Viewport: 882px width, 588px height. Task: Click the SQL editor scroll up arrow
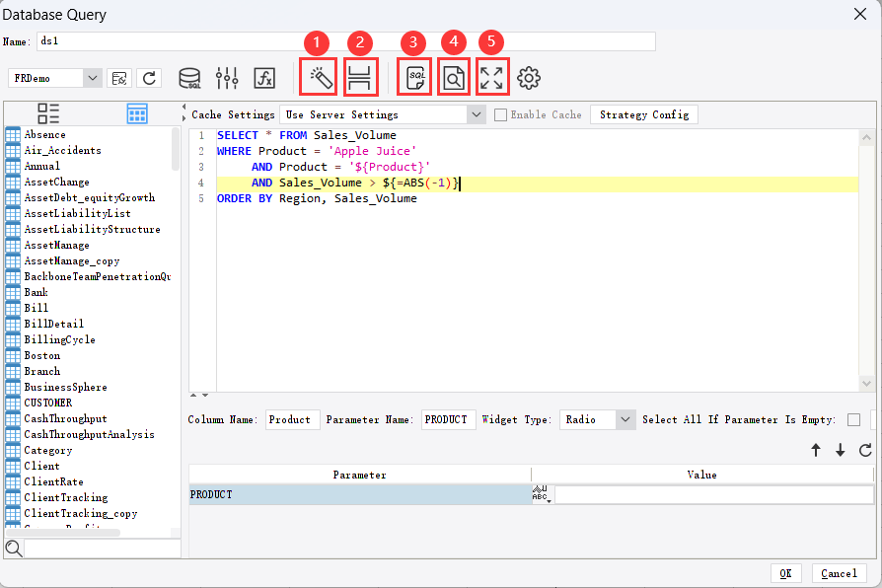click(866, 137)
